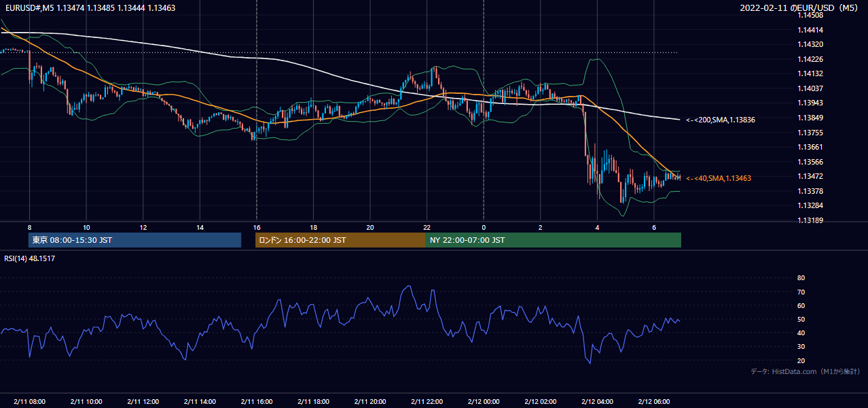
Task: Click hour tick 16 under price chart
Action: (x=256, y=227)
